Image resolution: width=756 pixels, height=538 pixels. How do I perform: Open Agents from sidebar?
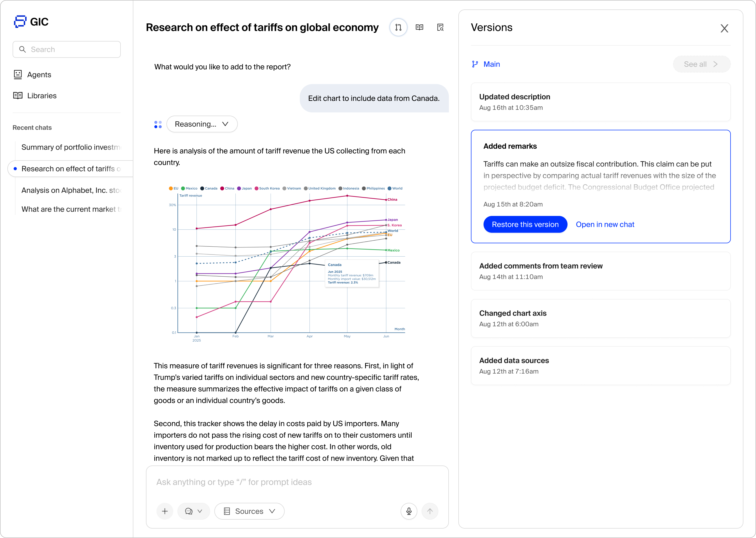[x=33, y=75]
